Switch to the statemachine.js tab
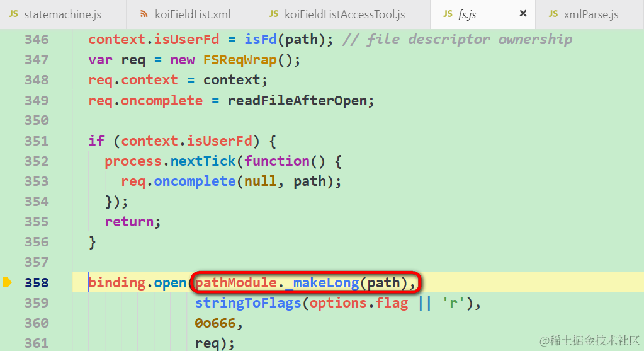Viewport: 644px width, 351px height. [63, 14]
